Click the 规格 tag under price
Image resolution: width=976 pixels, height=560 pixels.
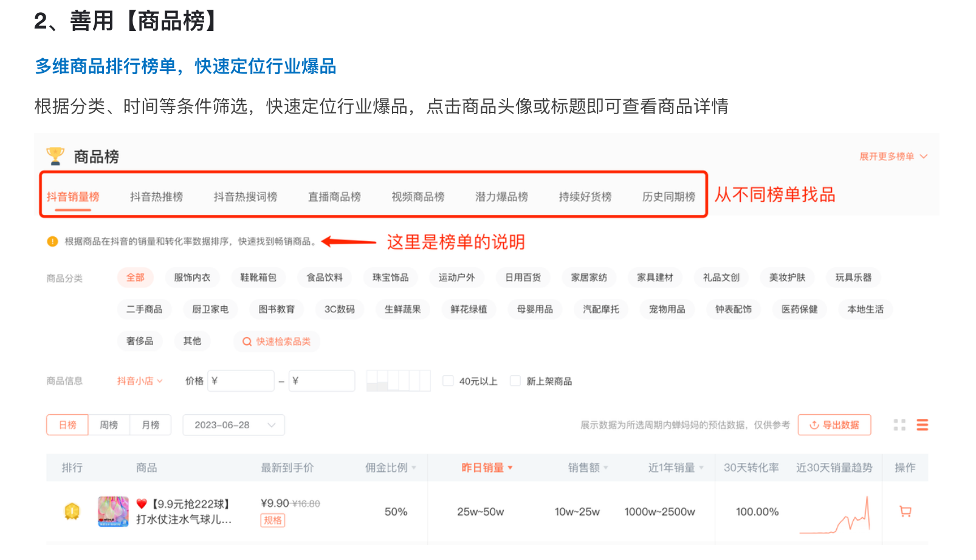coord(273,521)
